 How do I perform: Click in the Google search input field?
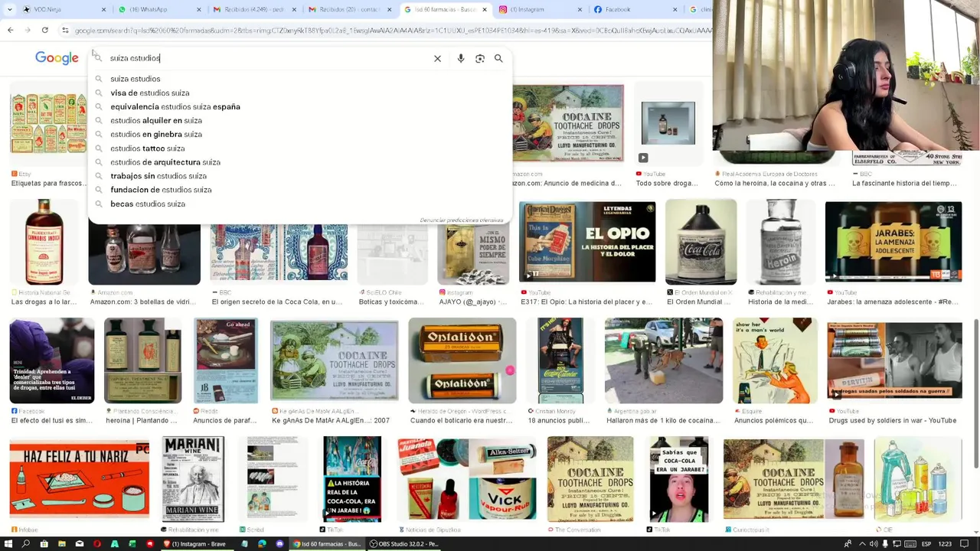click(x=268, y=58)
